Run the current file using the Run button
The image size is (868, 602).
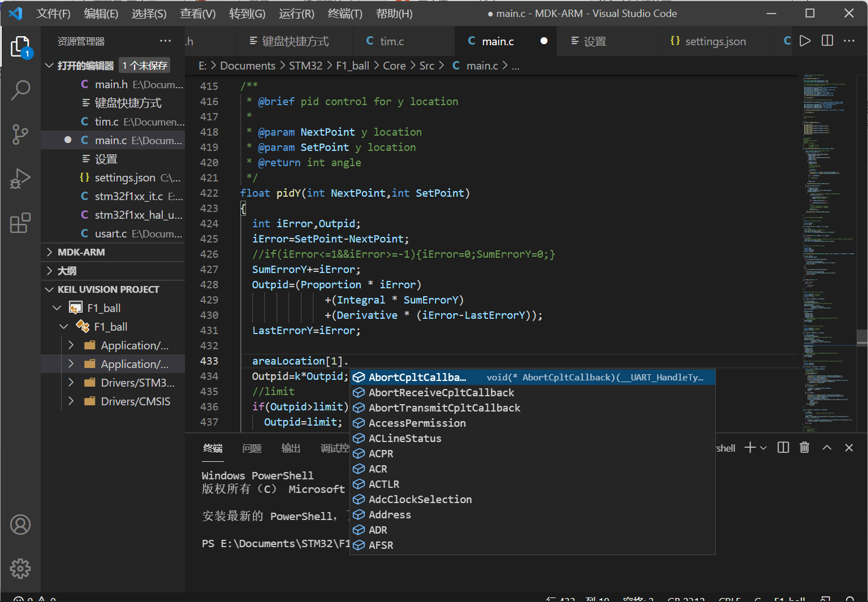pyautogui.click(x=805, y=40)
